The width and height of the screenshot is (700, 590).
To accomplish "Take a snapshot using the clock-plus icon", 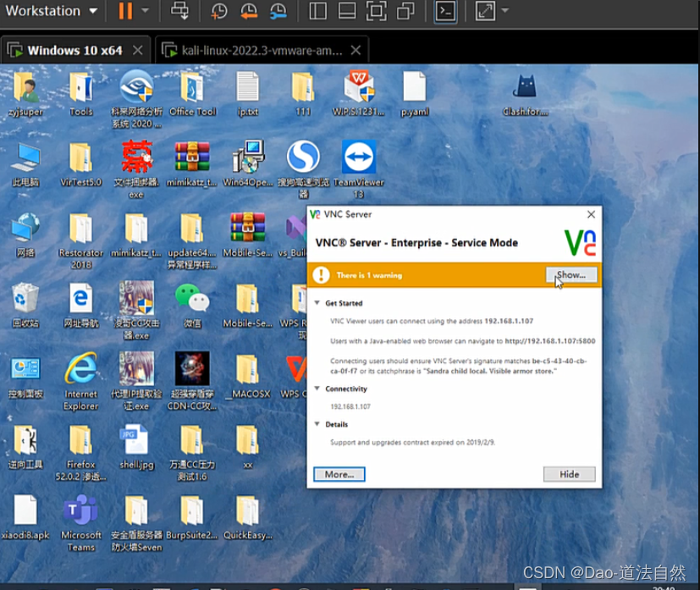I will [x=218, y=11].
